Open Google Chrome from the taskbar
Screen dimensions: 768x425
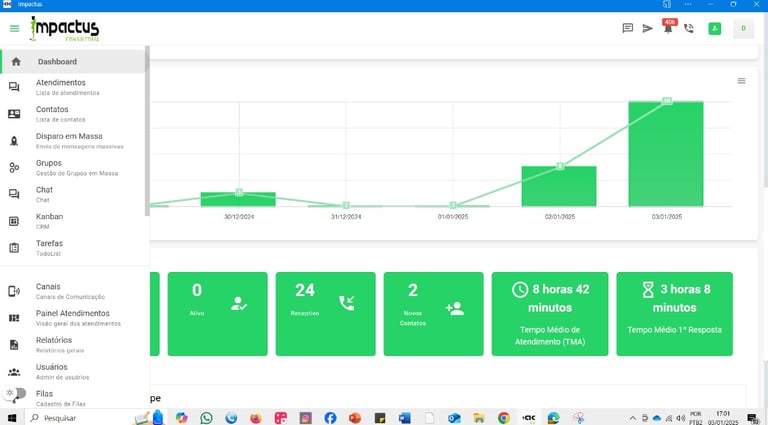click(504, 418)
